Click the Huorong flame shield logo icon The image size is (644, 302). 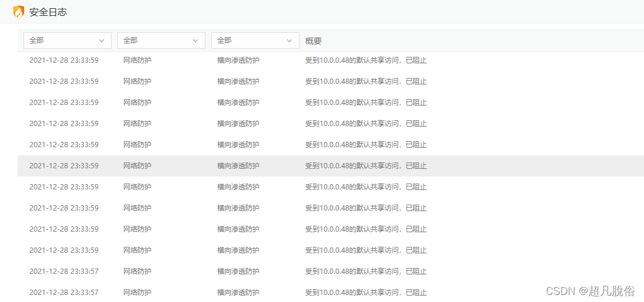pyautogui.click(x=18, y=12)
